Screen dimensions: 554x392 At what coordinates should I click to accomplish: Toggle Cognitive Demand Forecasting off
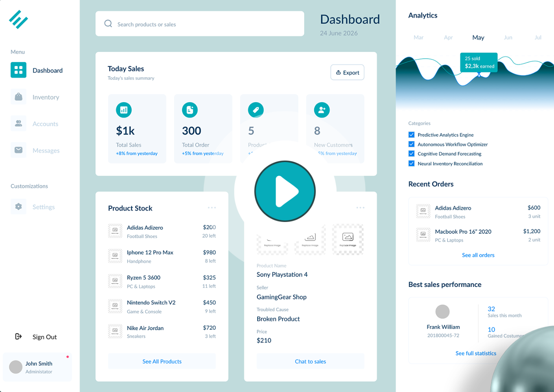tap(411, 153)
